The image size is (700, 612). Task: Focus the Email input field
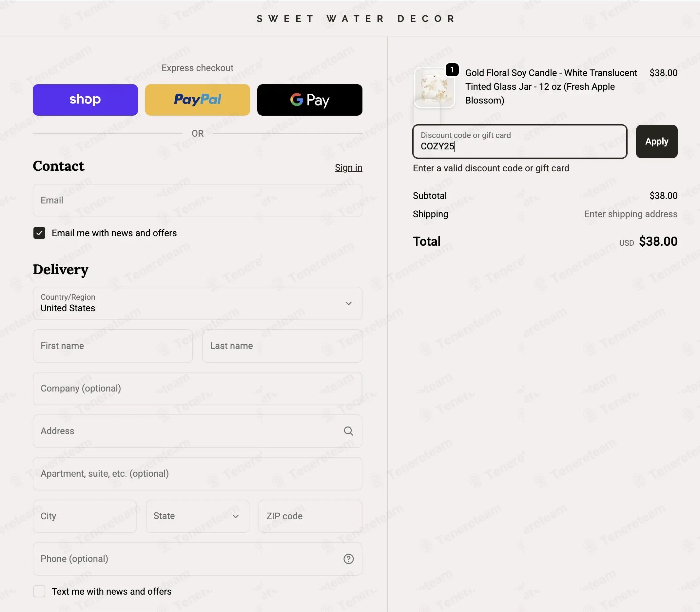(198, 201)
